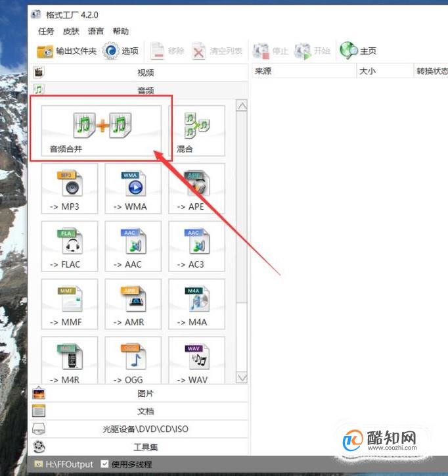Open the 输出文件夹 output folder
The height and width of the screenshot is (476, 448).
(67, 51)
